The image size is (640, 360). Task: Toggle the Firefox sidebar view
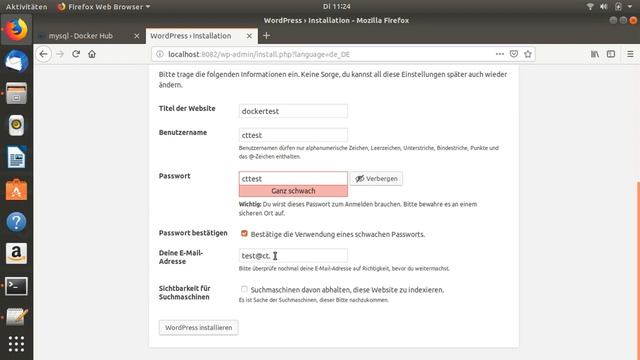(611, 54)
